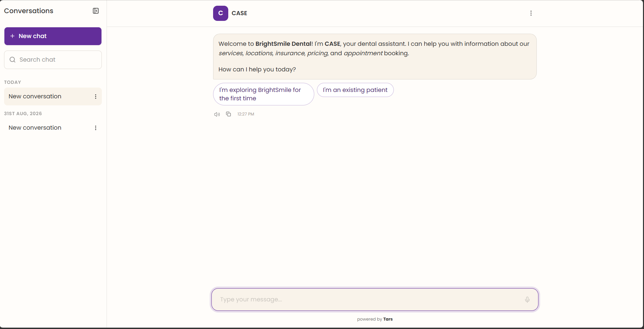The width and height of the screenshot is (644, 329).
Task: Play the welcome message aloud
Action: 217,114
